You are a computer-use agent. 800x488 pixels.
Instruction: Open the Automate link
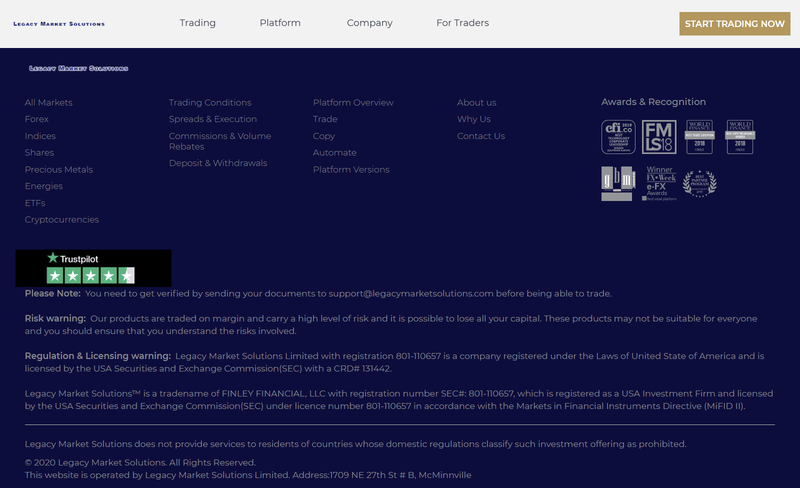[335, 153]
